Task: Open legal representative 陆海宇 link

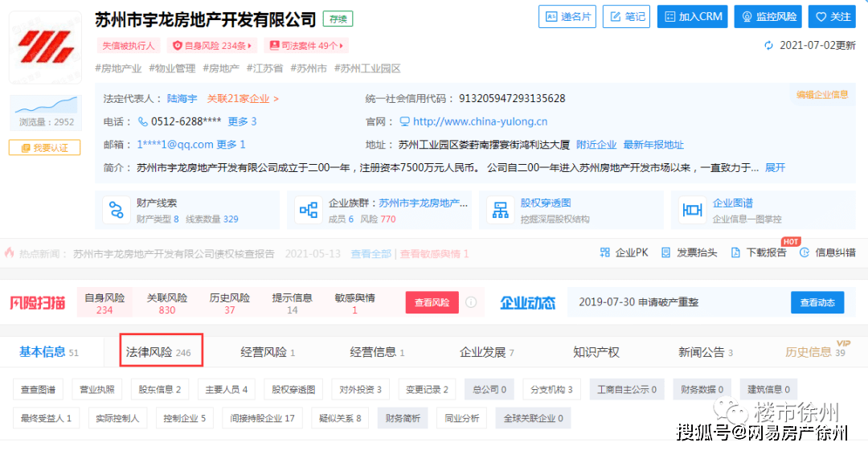Action: pos(182,99)
